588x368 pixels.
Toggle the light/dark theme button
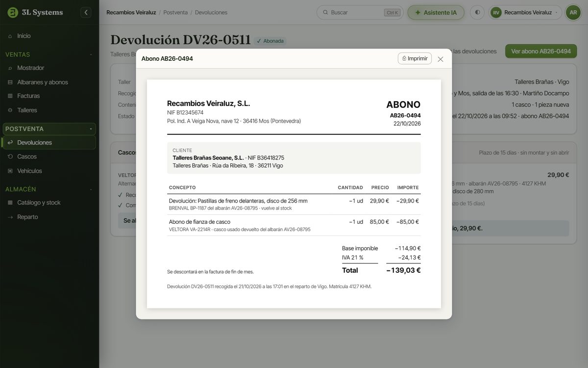pyautogui.click(x=477, y=12)
